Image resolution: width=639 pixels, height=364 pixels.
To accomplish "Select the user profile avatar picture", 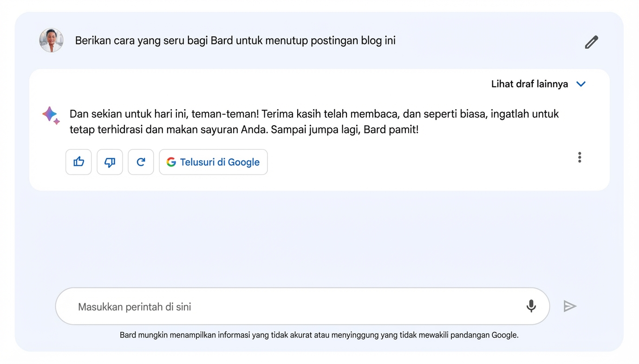I will tap(51, 40).
